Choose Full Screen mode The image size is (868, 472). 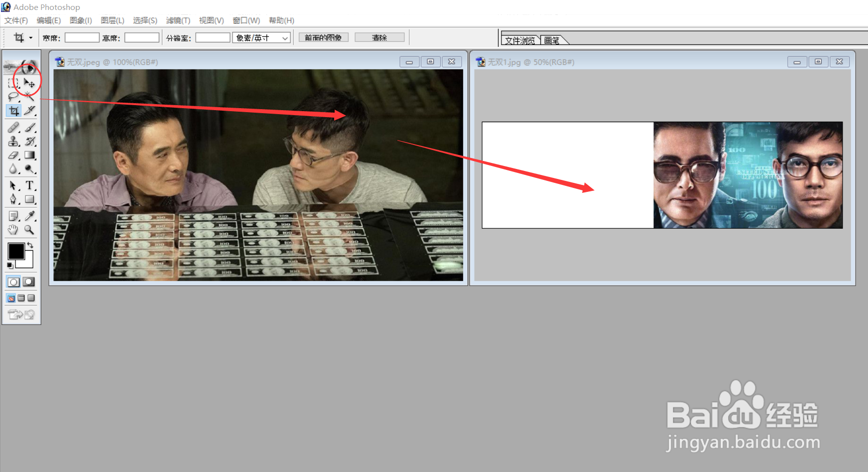pos(31,298)
